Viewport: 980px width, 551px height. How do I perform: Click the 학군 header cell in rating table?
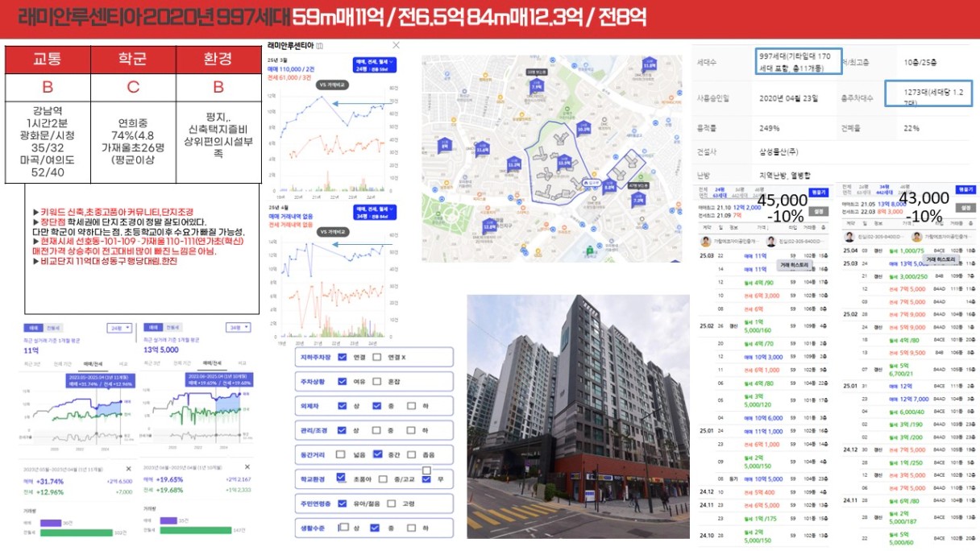click(x=133, y=59)
